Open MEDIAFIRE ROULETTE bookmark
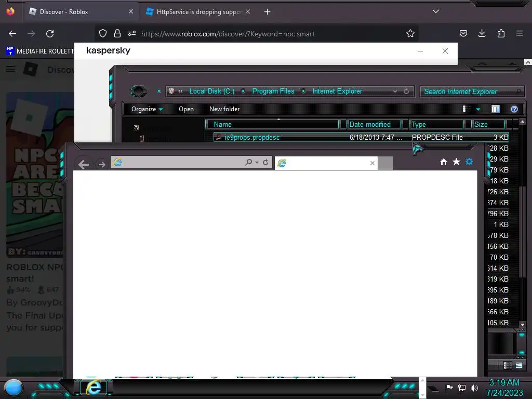 40,51
